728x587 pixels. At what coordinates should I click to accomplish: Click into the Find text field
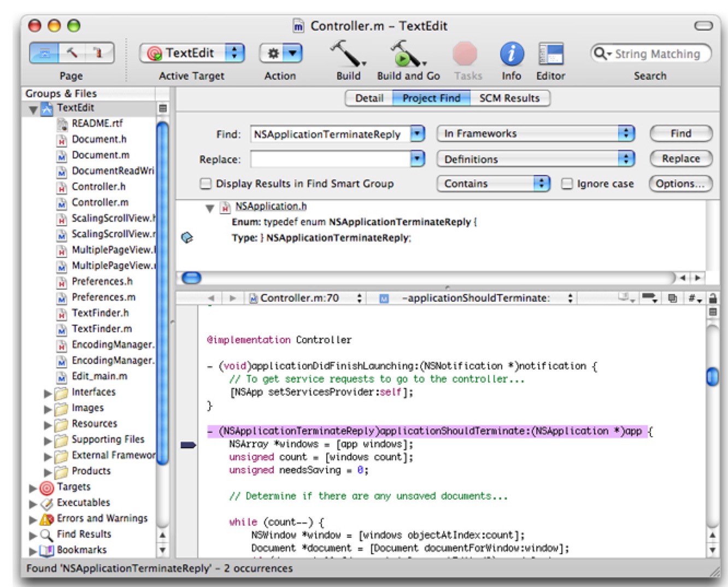point(330,134)
